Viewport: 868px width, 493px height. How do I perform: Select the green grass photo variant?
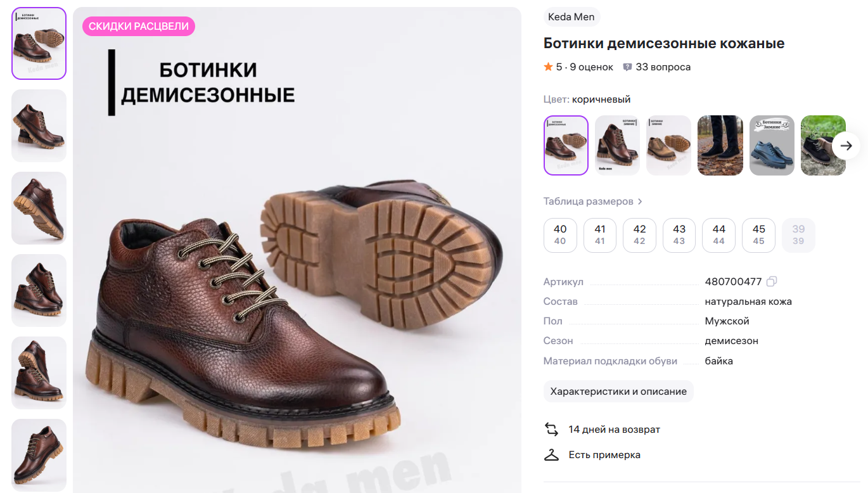tap(823, 145)
